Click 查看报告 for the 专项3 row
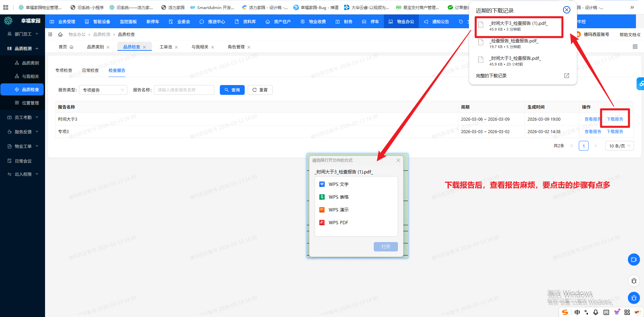The image size is (644, 317). (x=593, y=132)
